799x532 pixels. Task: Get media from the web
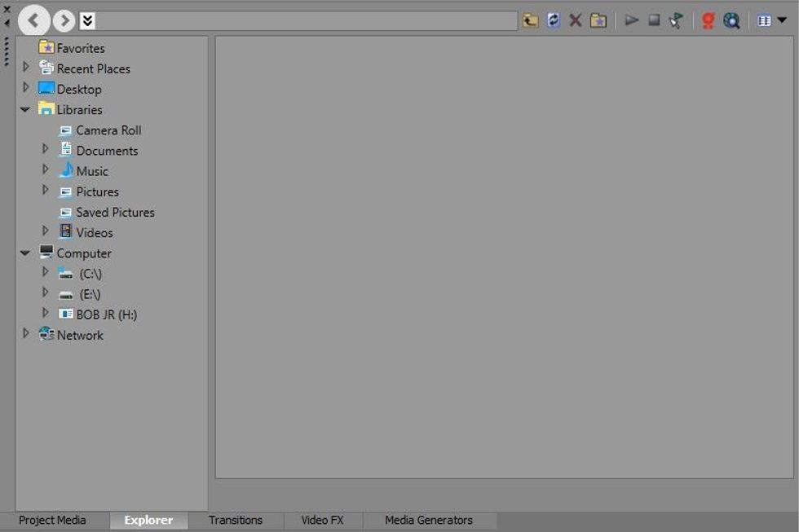pyautogui.click(x=707, y=20)
